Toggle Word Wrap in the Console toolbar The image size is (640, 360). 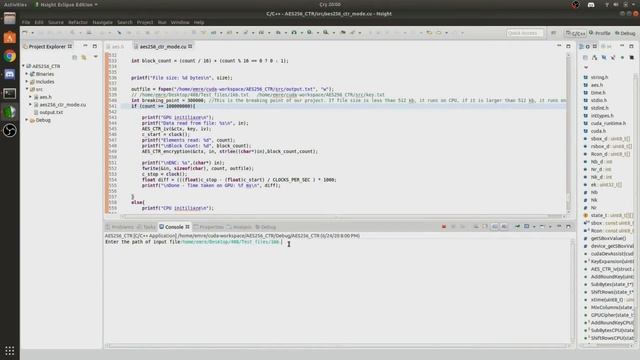pyautogui.click(x=495, y=227)
